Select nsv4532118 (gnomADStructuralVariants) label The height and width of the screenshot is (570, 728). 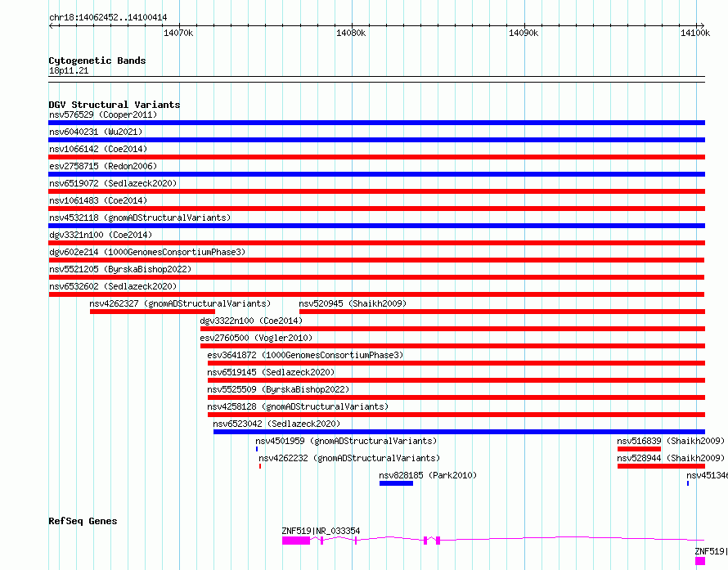tap(140, 218)
